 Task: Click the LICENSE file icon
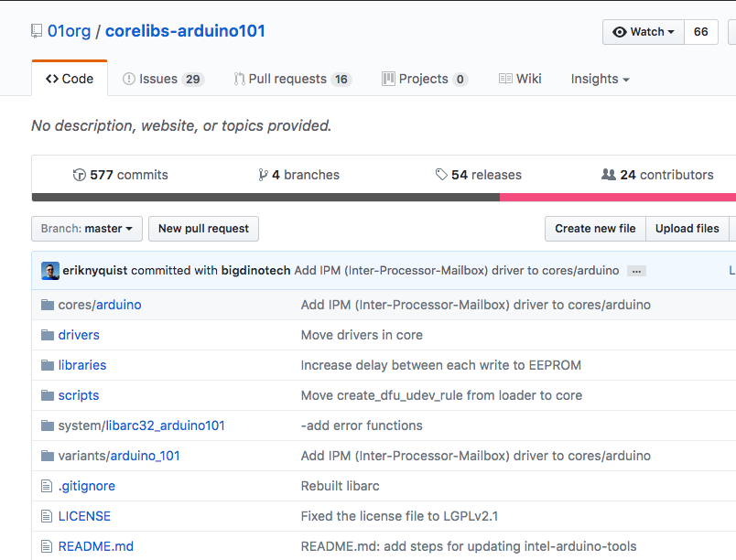[48, 516]
